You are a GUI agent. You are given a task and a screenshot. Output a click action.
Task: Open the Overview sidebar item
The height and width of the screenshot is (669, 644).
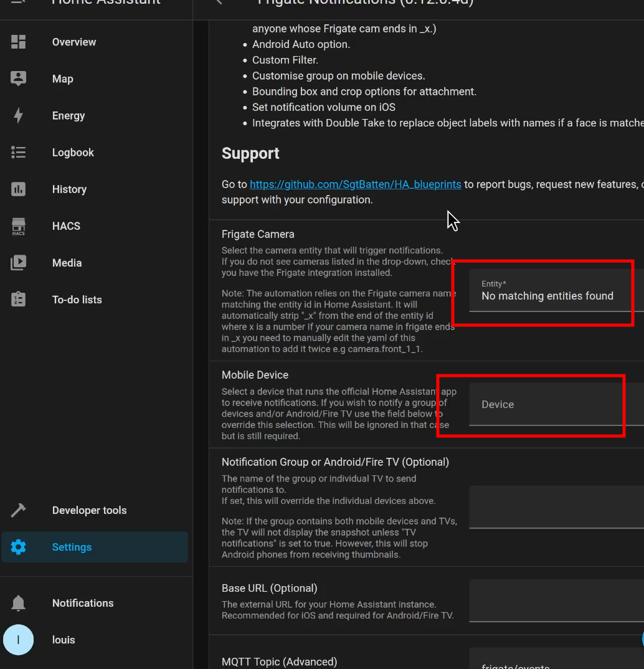[x=95, y=42]
